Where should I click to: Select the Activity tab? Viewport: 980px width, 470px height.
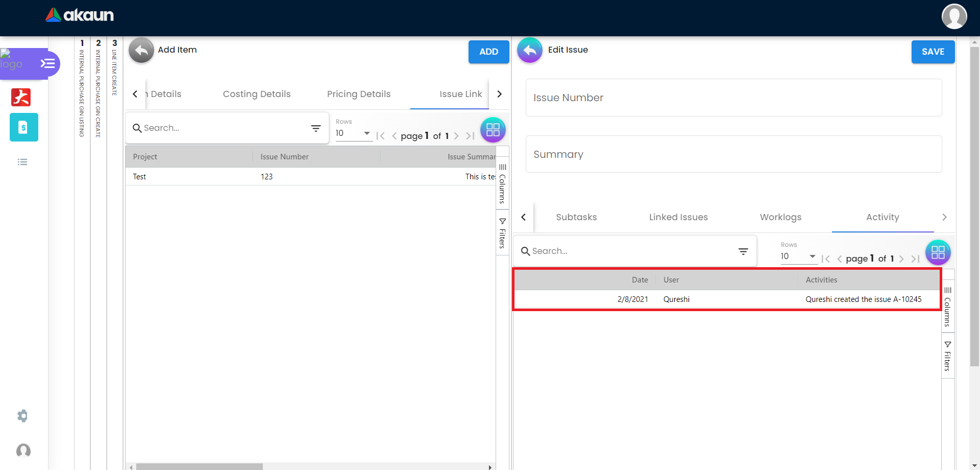[883, 217]
